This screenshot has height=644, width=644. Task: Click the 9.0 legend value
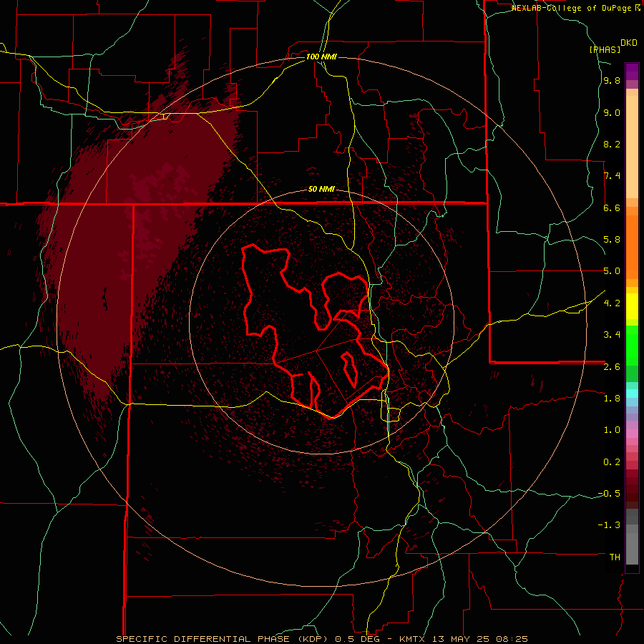(x=612, y=112)
